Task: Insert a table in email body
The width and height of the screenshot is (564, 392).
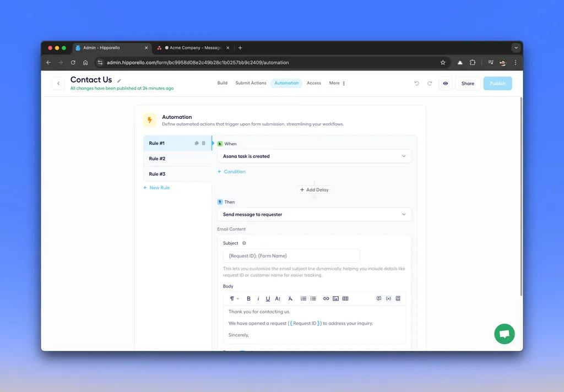Action: tap(345, 298)
